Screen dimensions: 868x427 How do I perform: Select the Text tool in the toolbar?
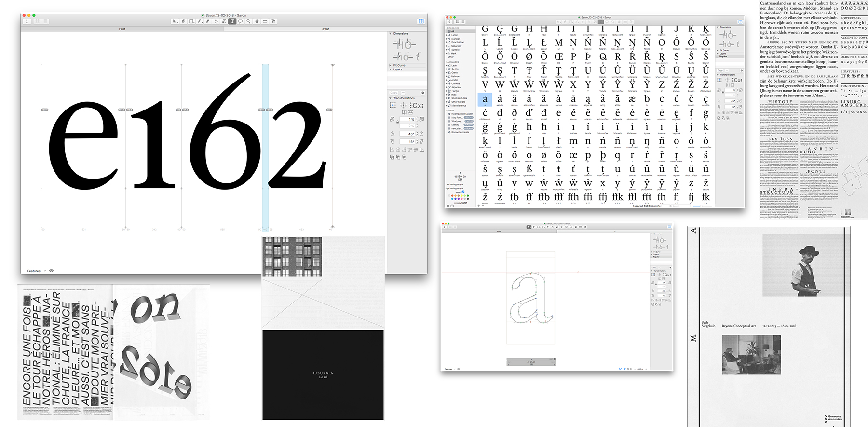point(232,21)
